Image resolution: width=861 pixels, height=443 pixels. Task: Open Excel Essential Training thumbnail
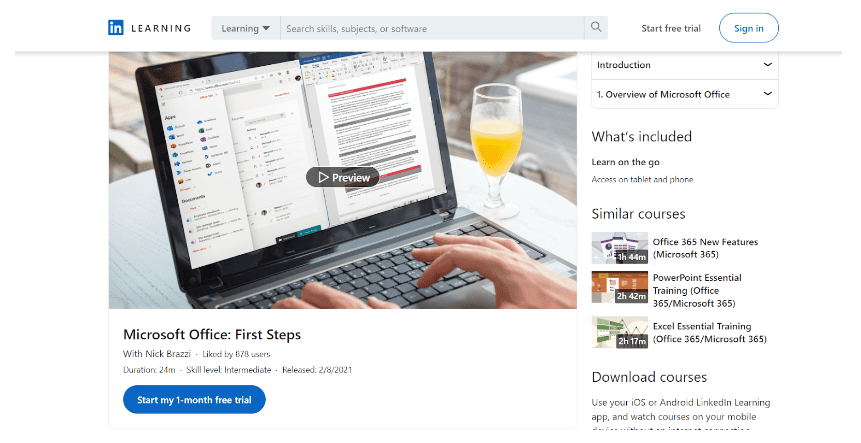coord(619,332)
